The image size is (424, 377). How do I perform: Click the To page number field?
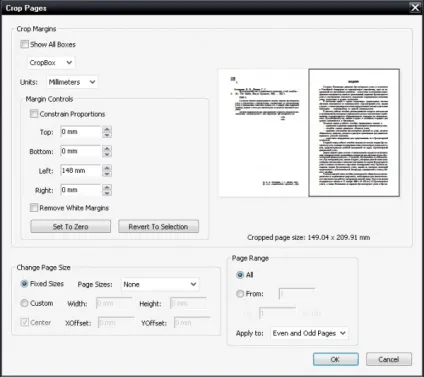click(278, 313)
